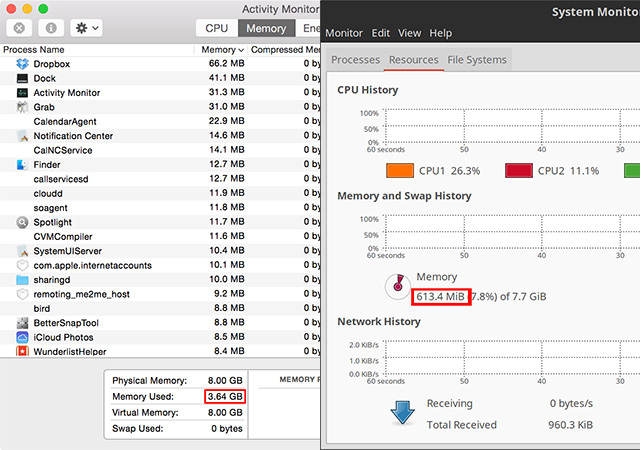Click the Virtual Memory label
640x450 pixels.
coord(145,412)
